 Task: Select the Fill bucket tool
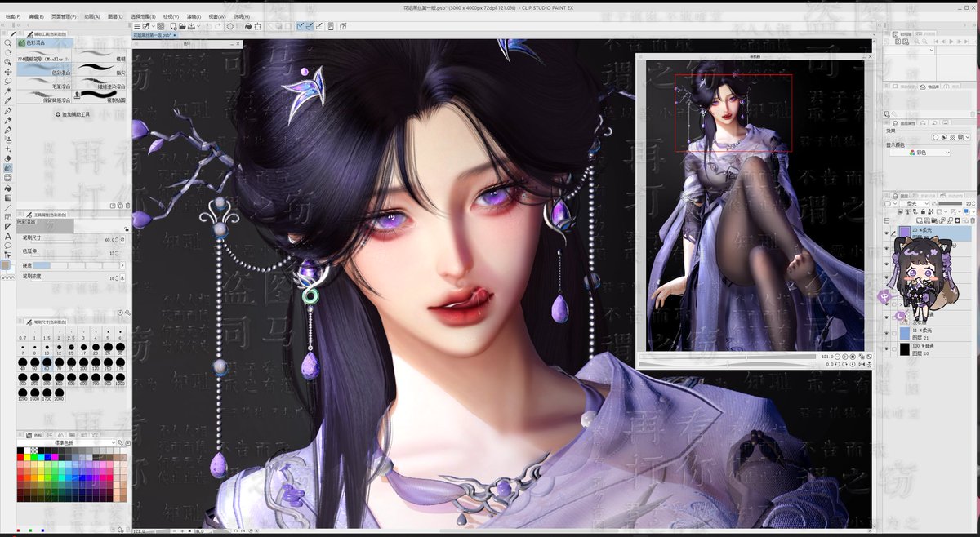tap(7, 188)
